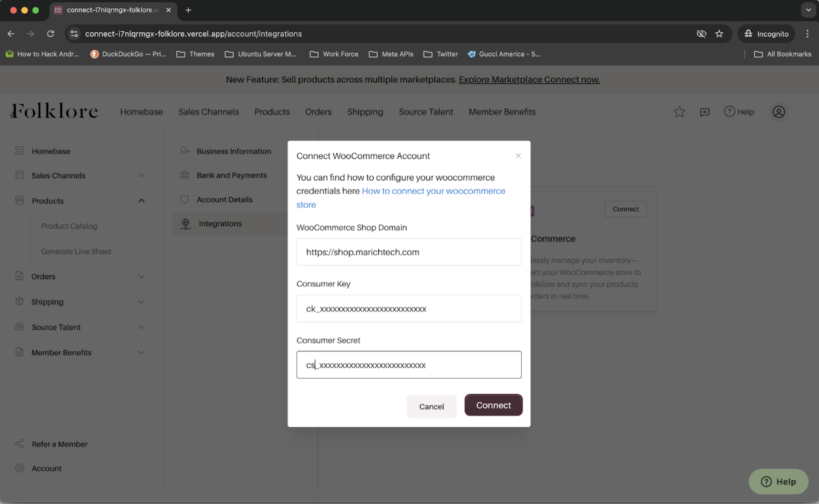The width and height of the screenshot is (819, 504).
Task: Expand the Member Benefits sidebar section
Action: 141,352
